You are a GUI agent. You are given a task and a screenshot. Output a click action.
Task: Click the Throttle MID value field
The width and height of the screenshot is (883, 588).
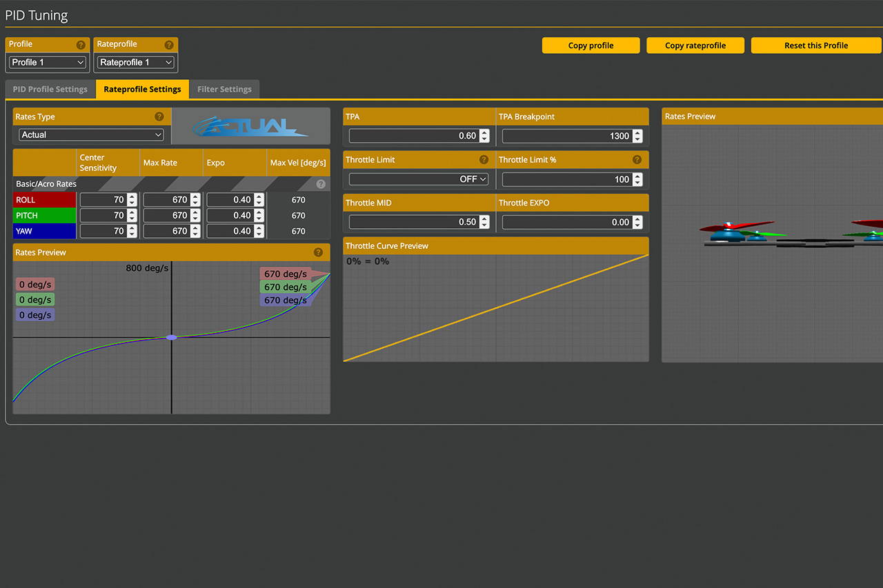pos(419,222)
